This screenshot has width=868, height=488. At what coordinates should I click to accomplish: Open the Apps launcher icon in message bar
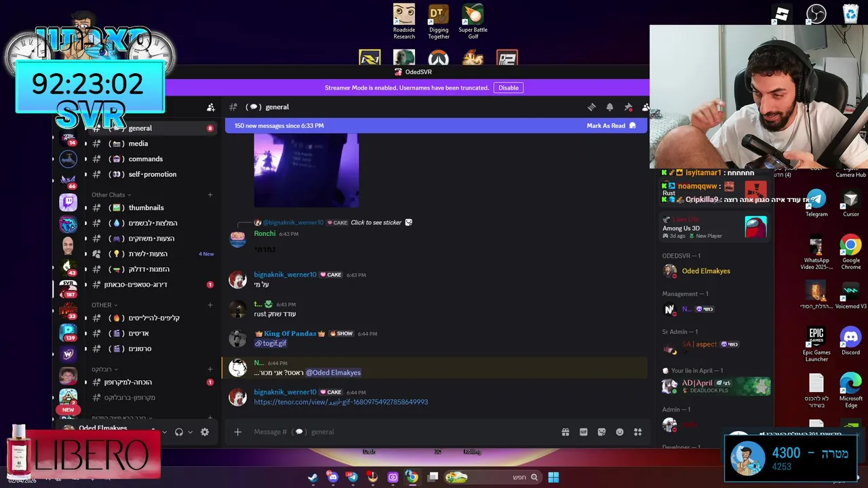tap(637, 432)
